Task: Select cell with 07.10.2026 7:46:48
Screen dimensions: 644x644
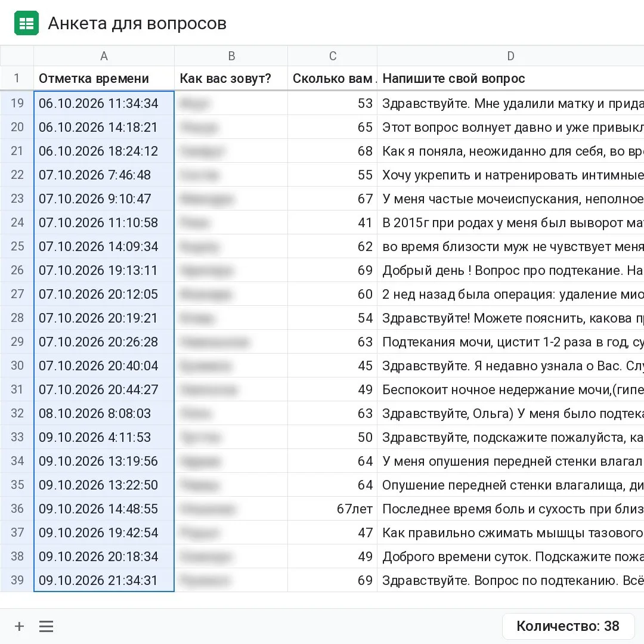Action: pos(104,175)
